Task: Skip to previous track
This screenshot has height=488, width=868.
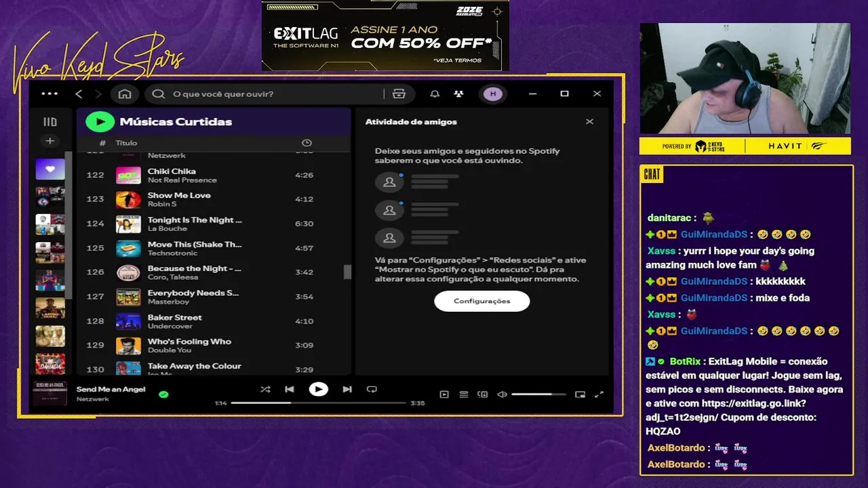Action: coord(290,389)
